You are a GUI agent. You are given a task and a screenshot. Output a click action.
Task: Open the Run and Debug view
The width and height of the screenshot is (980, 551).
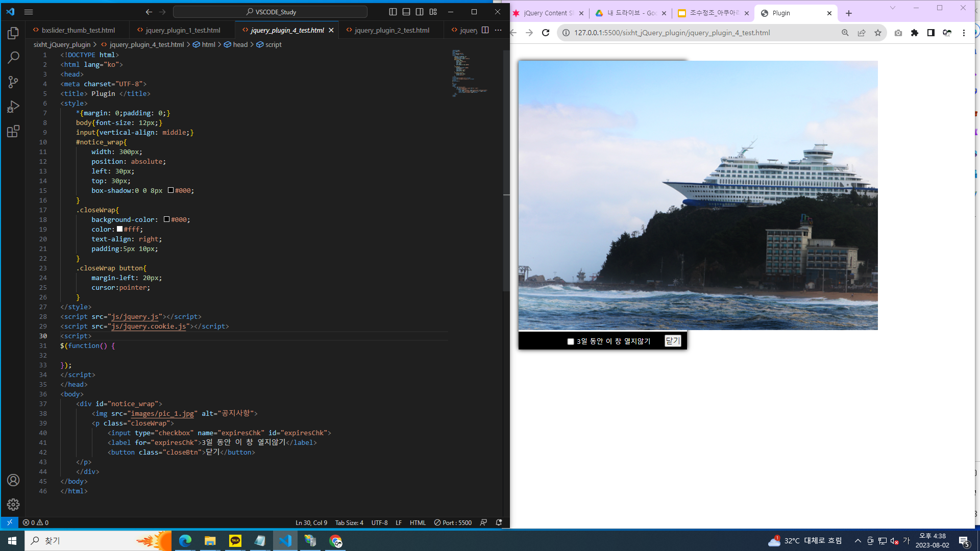pyautogui.click(x=13, y=107)
